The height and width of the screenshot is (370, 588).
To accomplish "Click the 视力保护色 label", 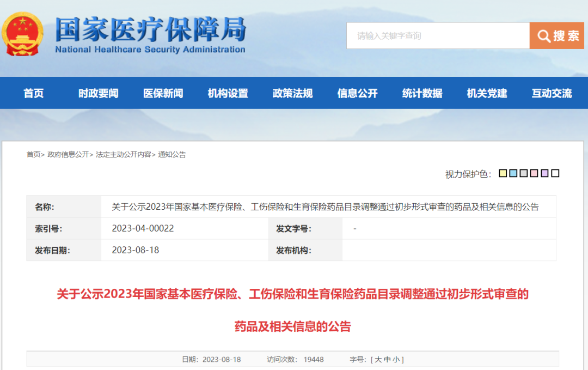I will [468, 174].
